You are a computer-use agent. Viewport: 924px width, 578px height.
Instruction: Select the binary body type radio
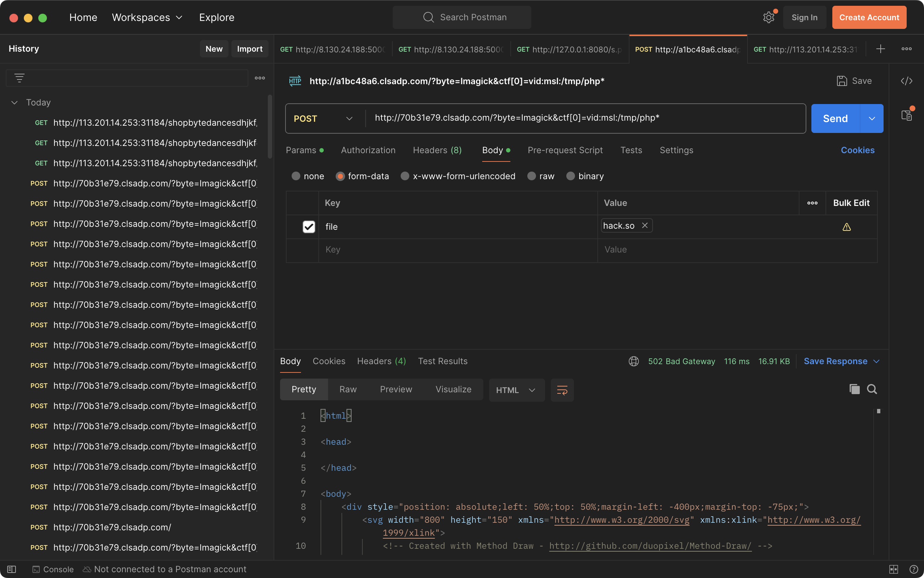(x=570, y=176)
